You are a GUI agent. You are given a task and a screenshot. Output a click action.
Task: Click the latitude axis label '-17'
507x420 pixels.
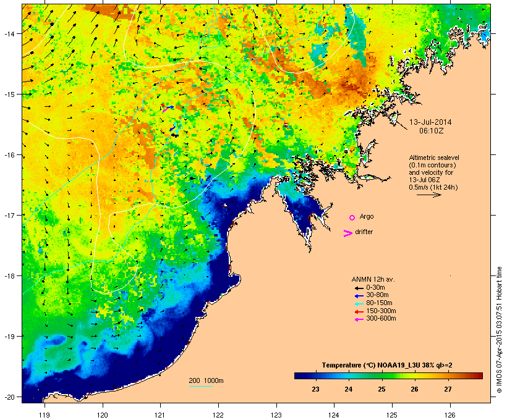click(9, 215)
